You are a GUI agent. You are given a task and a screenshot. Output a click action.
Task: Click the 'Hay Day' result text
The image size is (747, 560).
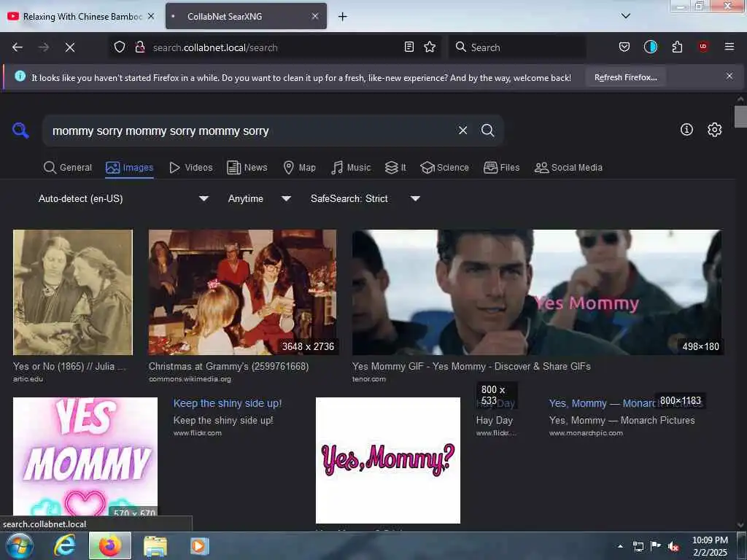[494, 421]
